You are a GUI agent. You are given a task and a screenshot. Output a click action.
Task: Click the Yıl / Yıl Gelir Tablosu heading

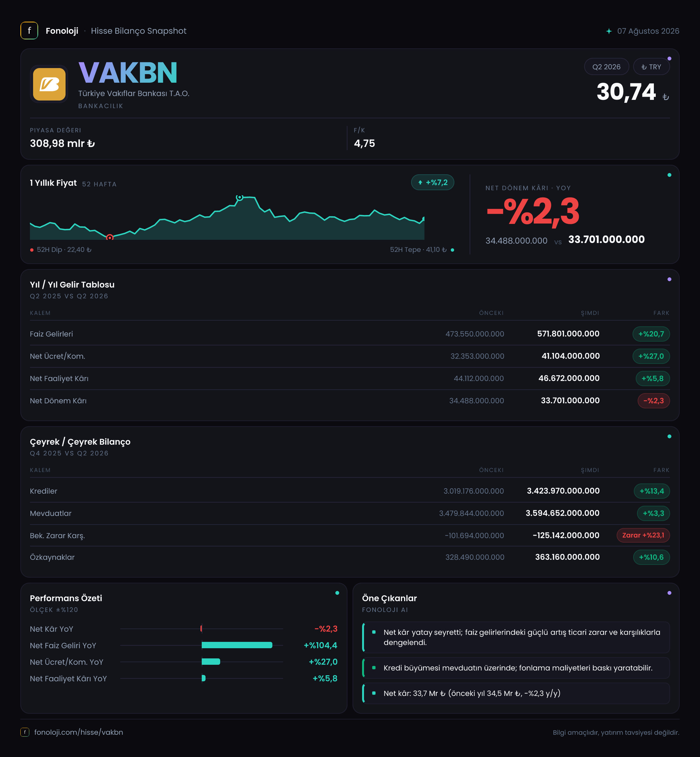72,285
